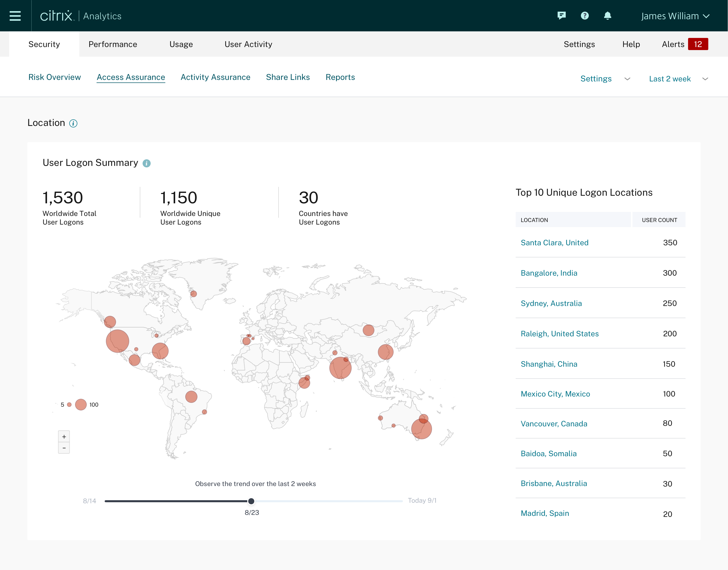Zoom out on the map
Image resolution: width=728 pixels, height=570 pixels.
click(64, 448)
